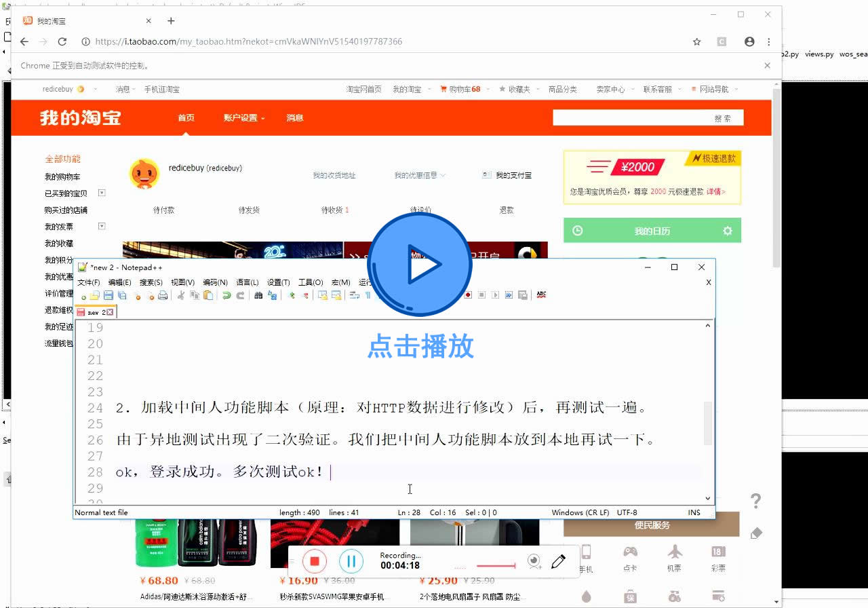868x608 pixels.
Task: Create new file in Notepad++ toolbar
Action: (83, 296)
